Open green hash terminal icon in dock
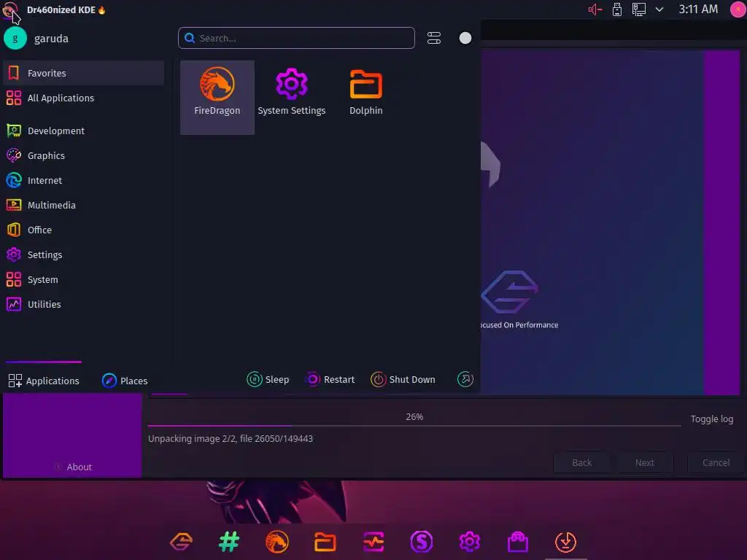Screen dimensions: 747x560 click(x=229, y=542)
